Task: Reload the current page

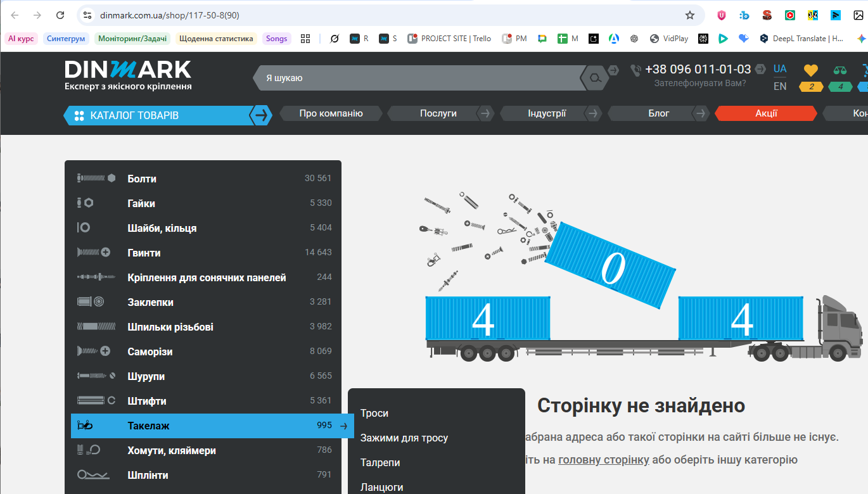Action: pyautogui.click(x=60, y=15)
